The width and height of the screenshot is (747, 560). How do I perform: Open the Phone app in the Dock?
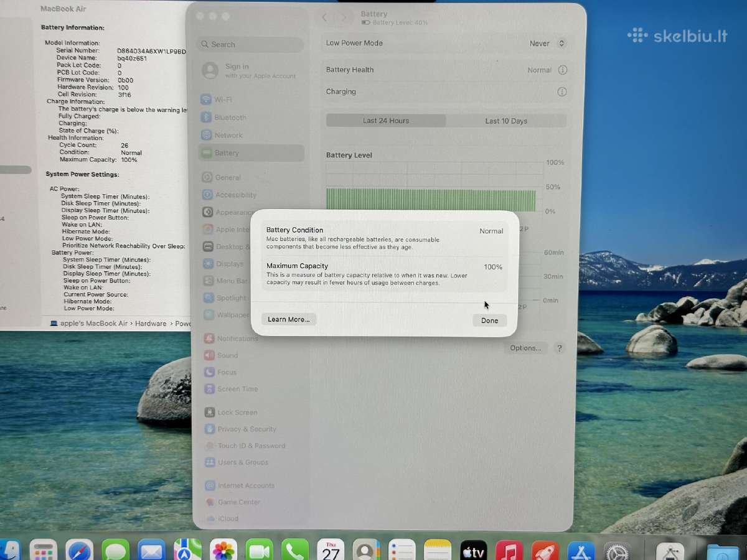[x=294, y=550]
